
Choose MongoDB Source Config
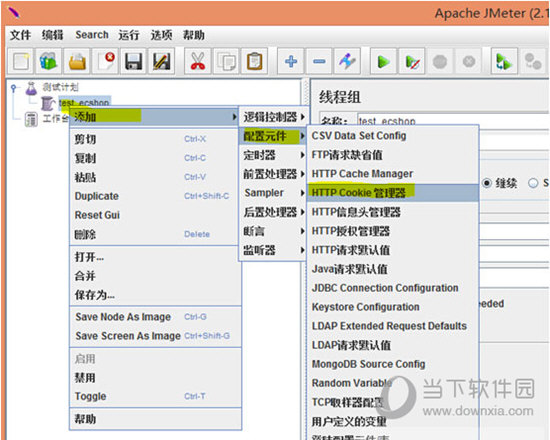393,364
